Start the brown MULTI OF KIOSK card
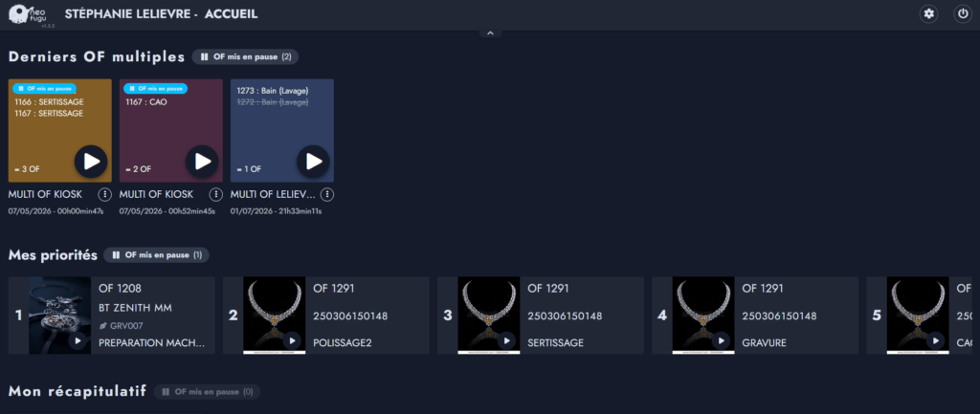The width and height of the screenshot is (980, 414). (91, 162)
